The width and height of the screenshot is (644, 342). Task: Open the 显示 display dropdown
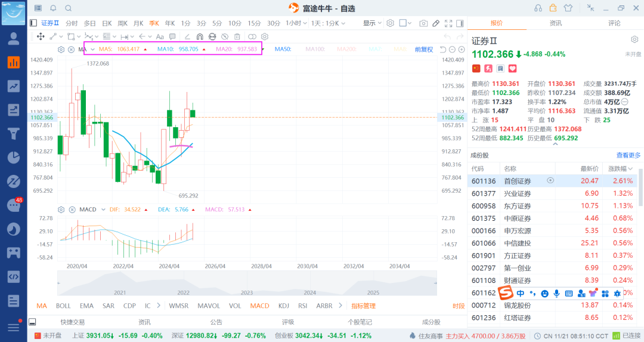point(372,23)
